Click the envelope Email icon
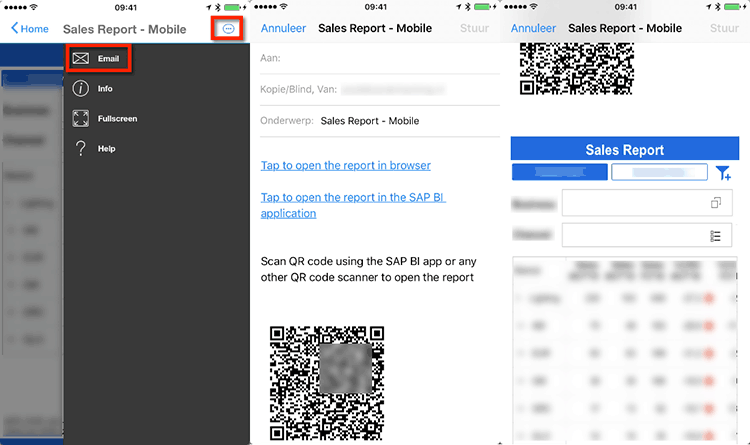Viewport: 750px width, 445px height. point(80,58)
